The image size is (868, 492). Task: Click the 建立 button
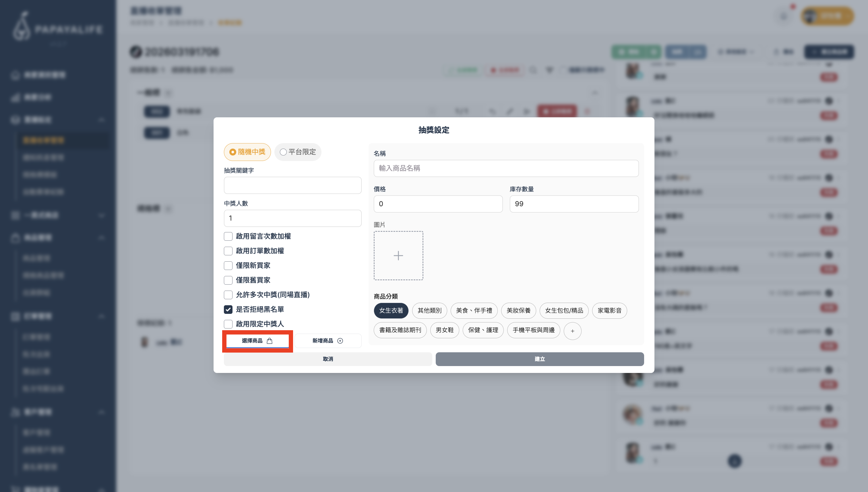tap(539, 359)
